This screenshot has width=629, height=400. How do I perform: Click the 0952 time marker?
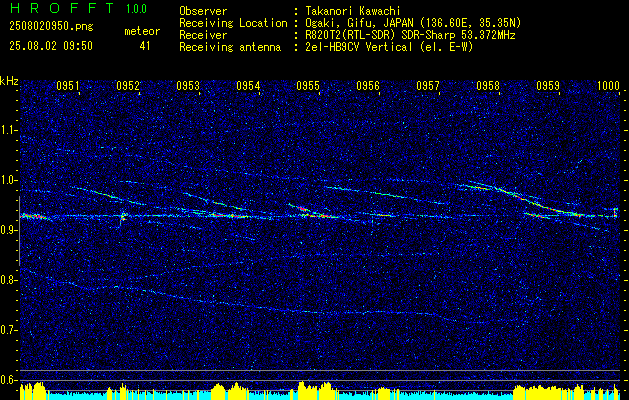pos(128,85)
